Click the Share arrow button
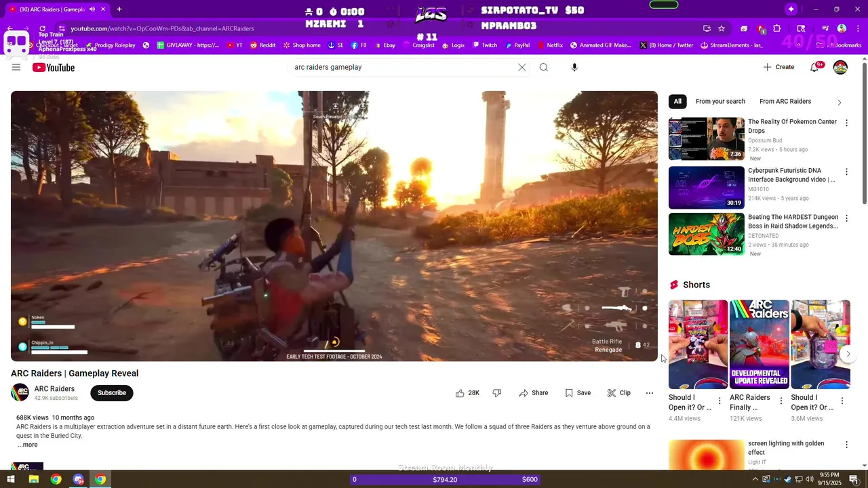 tap(533, 393)
